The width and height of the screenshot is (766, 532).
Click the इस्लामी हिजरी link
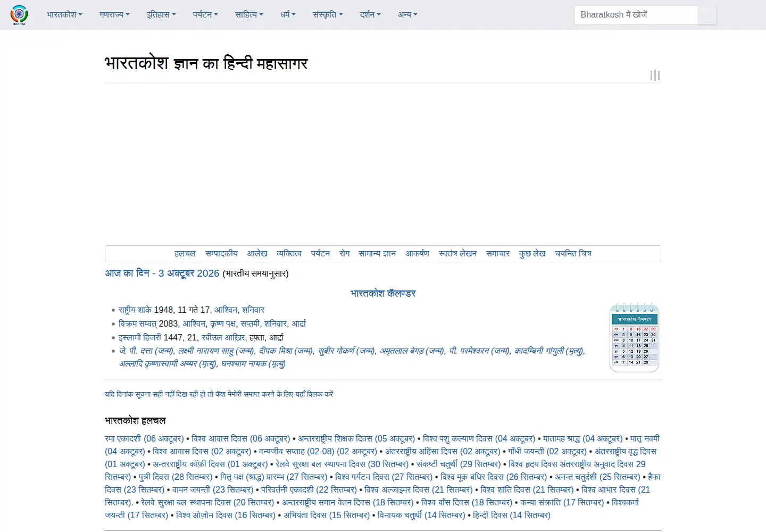point(140,338)
